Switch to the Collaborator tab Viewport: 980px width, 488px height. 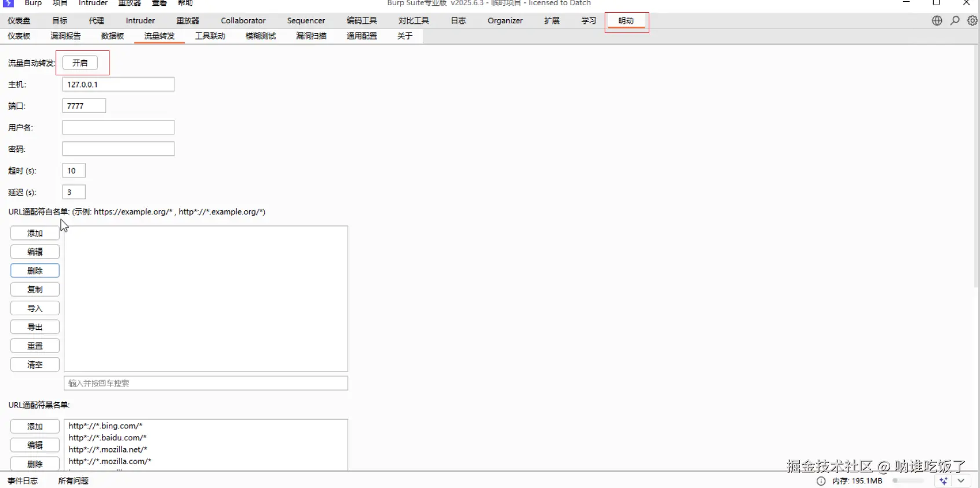click(243, 21)
